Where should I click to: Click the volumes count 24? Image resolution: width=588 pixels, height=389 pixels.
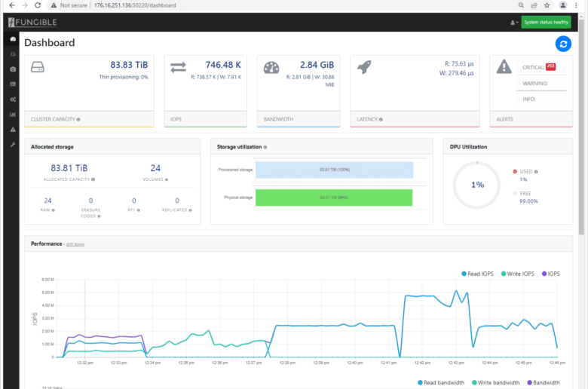[x=155, y=168]
